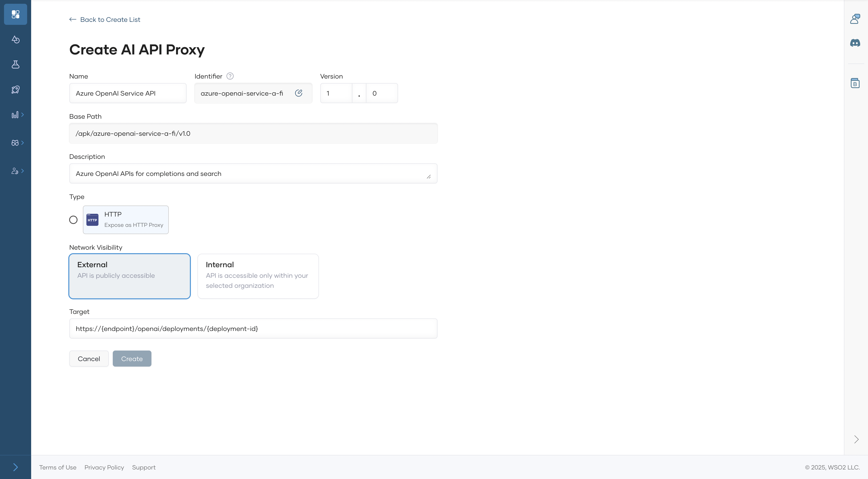The height and width of the screenshot is (479, 868).
Task: Select Internal network visibility
Action: pyautogui.click(x=258, y=276)
